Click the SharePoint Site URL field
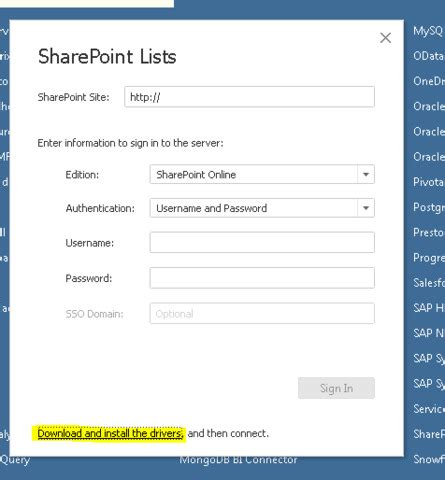Viewport: 445px width, 480px height. (x=249, y=97)
